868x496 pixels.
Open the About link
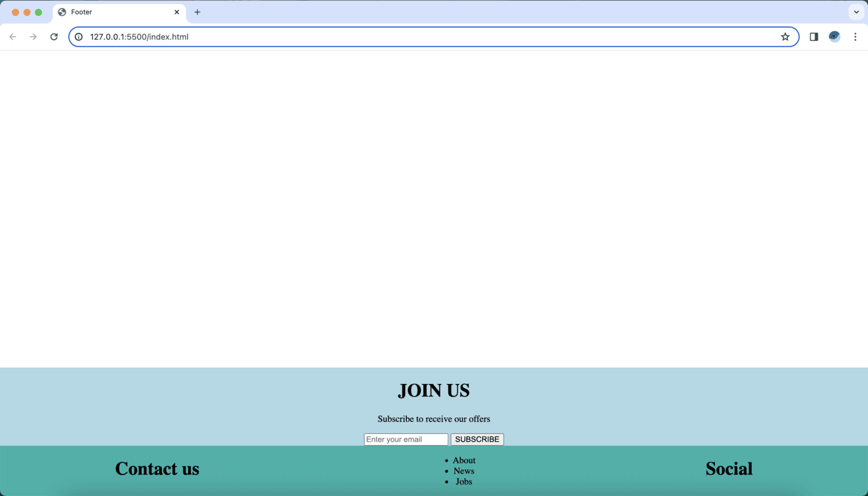click(463, 460)
